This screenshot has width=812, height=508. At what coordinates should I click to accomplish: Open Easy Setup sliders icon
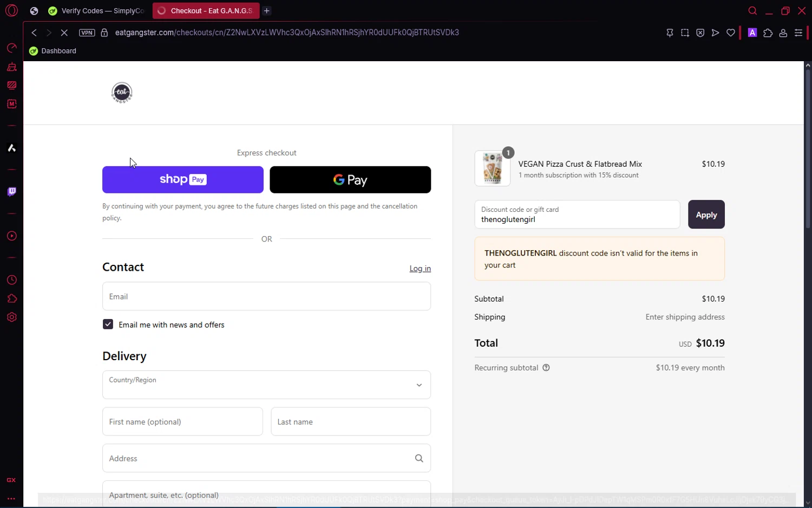798,32
